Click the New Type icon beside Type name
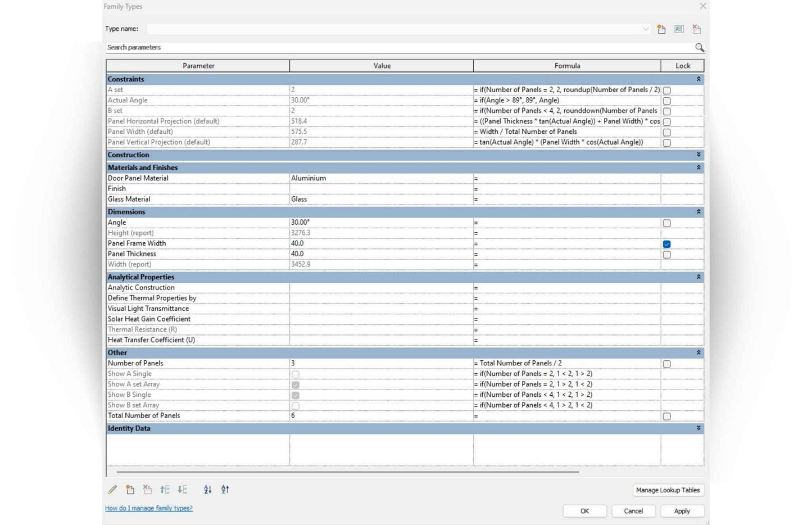Screen dimensions: 812x525 (x=661, y=29)
